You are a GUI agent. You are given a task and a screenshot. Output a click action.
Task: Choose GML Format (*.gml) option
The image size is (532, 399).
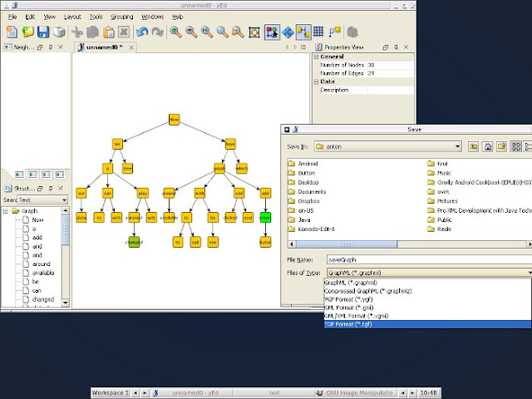(x=427, y=308)
